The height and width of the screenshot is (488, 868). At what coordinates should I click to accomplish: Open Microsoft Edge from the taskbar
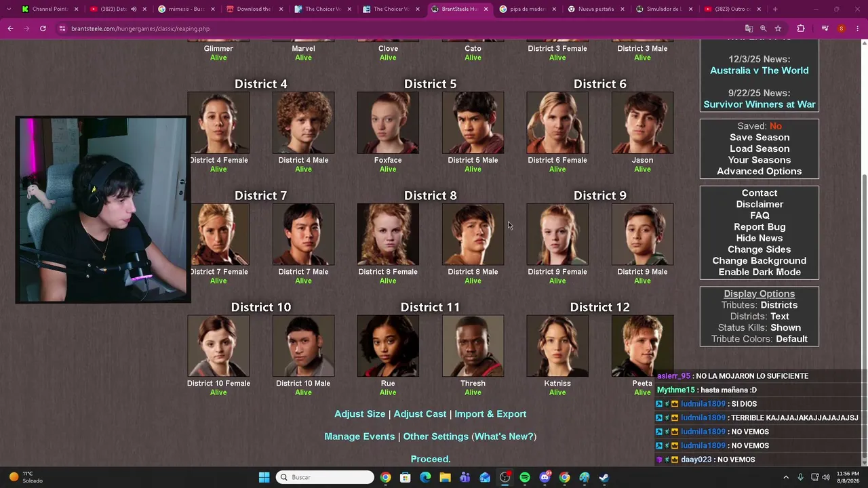coord(425,477)
